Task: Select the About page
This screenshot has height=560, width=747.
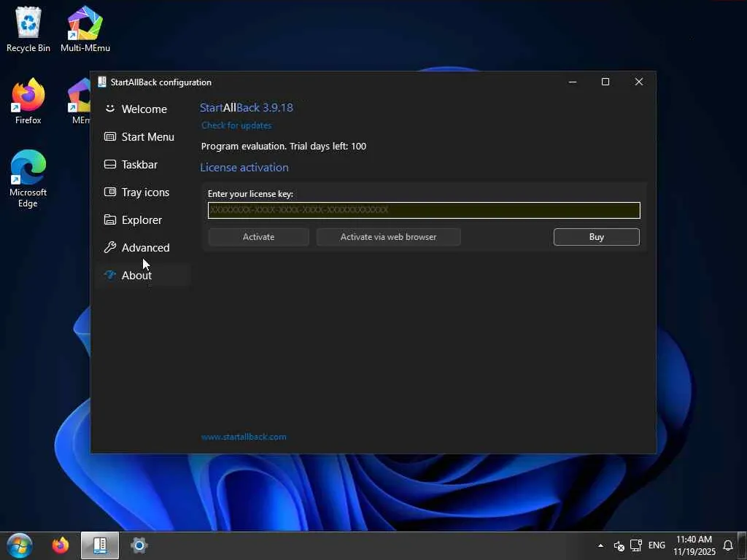Action: pyautogui.click(x=143, y=275)
